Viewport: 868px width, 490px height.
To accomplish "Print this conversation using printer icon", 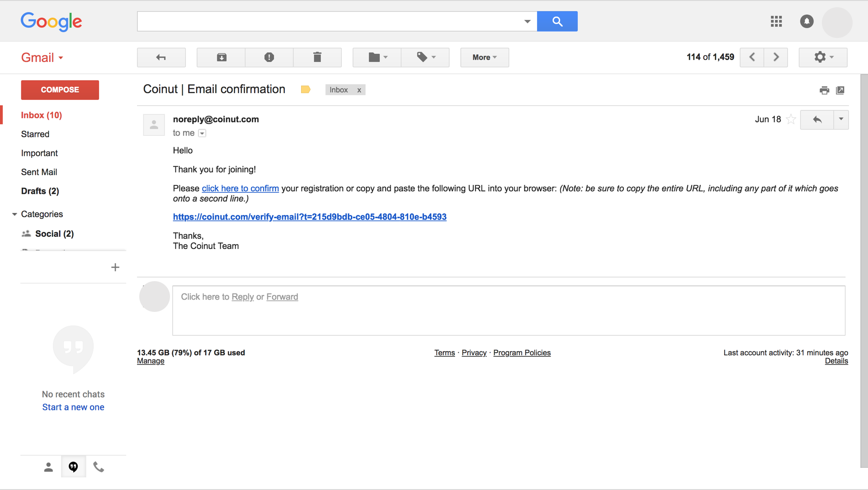I will click(824, 90).
